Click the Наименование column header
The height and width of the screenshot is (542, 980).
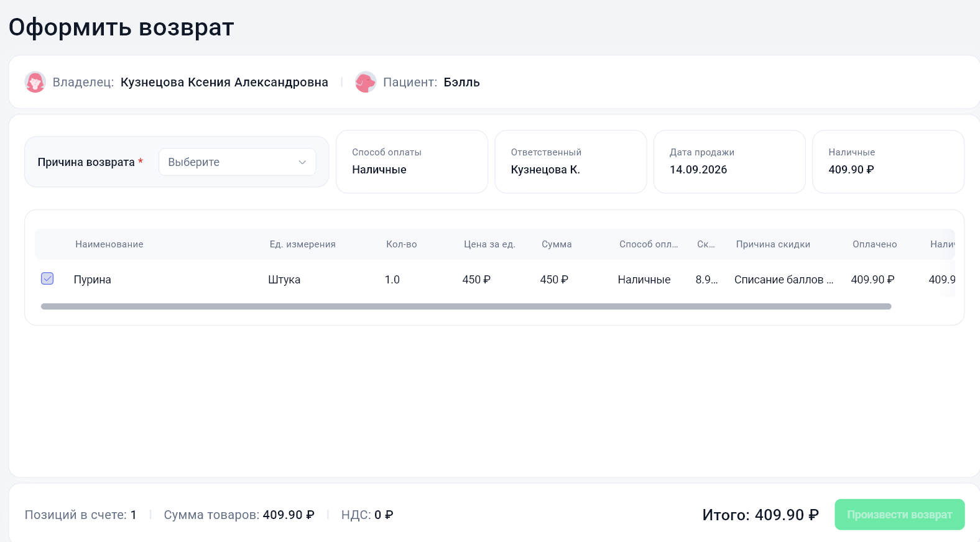pos(109,244)
